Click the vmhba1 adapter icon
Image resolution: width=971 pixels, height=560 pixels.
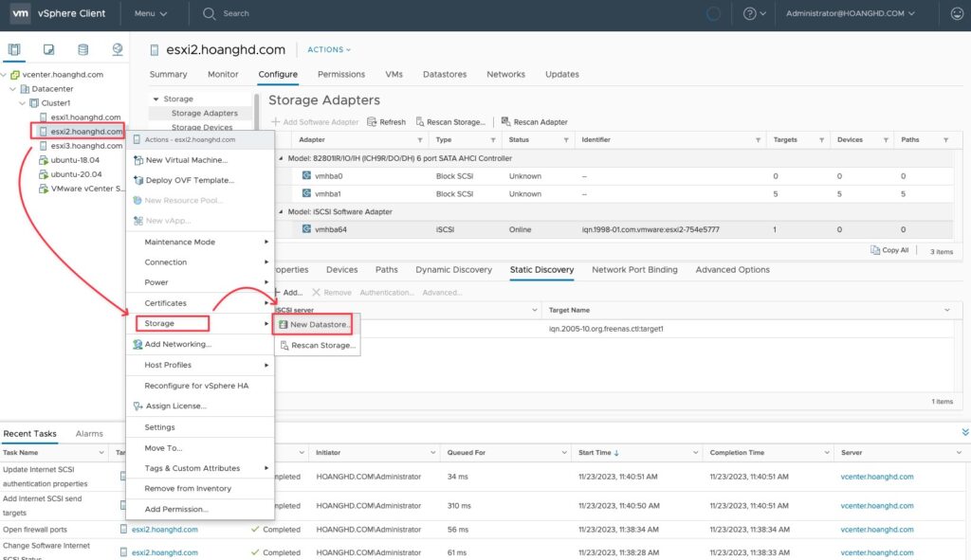coord(306,193)
